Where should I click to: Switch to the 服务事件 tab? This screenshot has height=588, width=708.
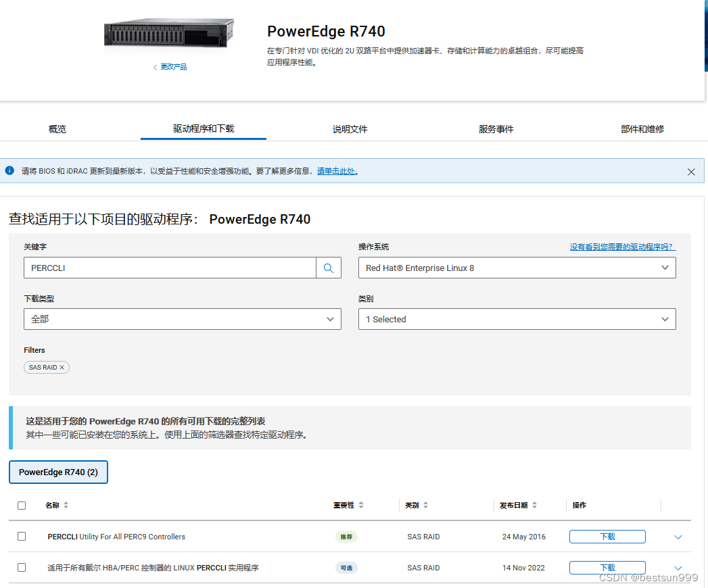[496, 129]
